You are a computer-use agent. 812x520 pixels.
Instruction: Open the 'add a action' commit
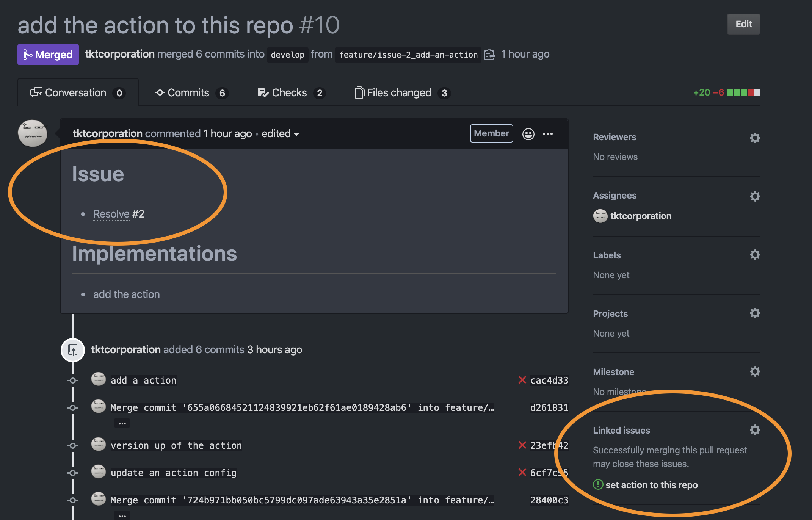143,381
